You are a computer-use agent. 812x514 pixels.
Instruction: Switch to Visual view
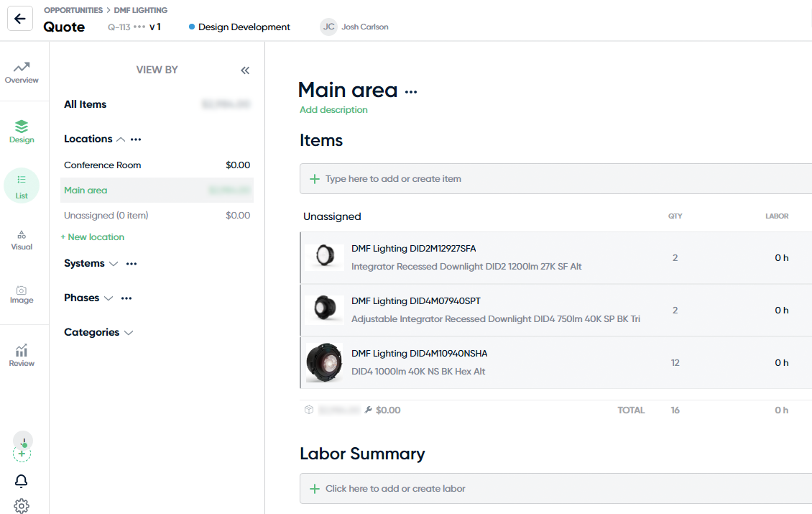coord(22,240)
